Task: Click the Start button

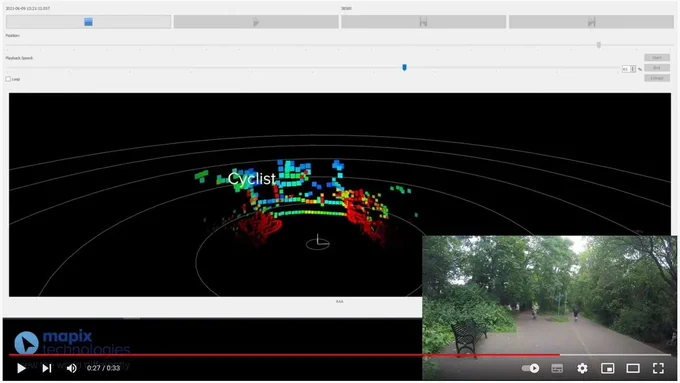Action: (657, 58)
